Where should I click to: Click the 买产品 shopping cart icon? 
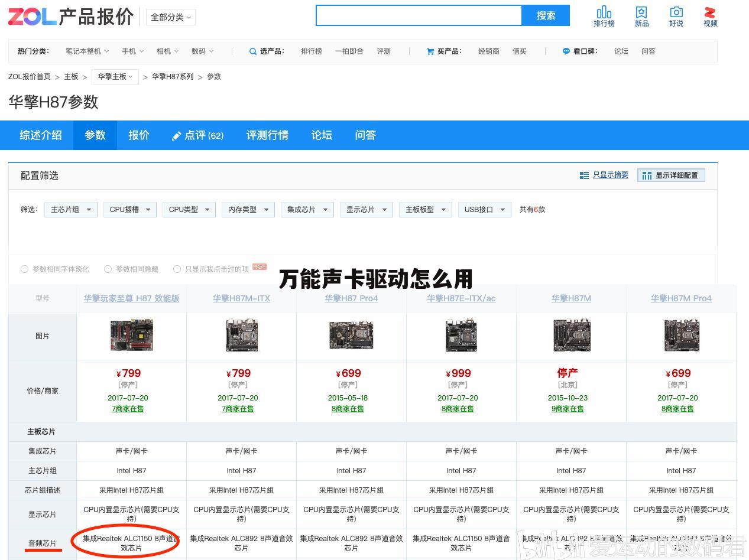pos(430,51)
